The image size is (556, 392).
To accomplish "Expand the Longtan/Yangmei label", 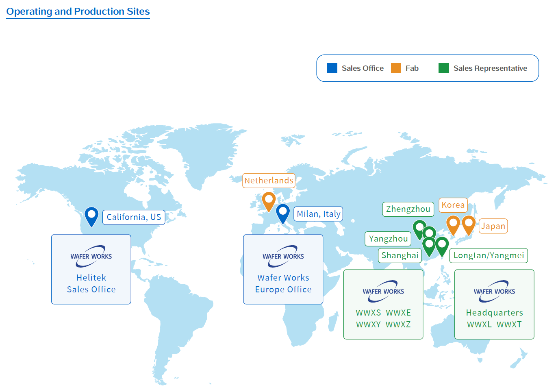I will [x=489, y=255].
